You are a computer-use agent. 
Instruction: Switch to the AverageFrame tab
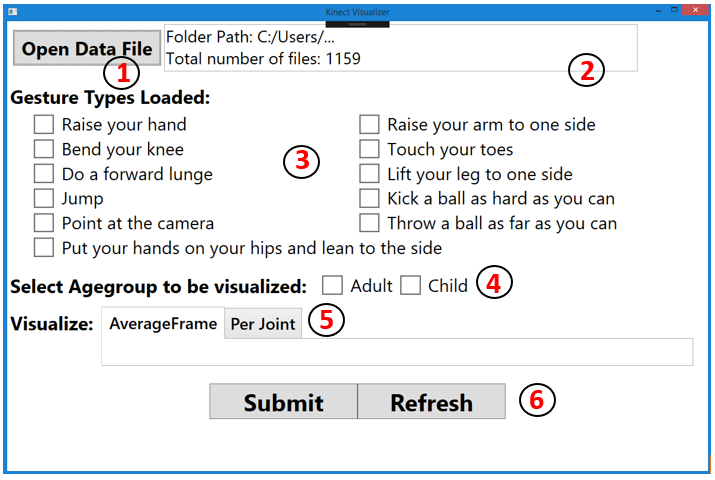(163, 323)
